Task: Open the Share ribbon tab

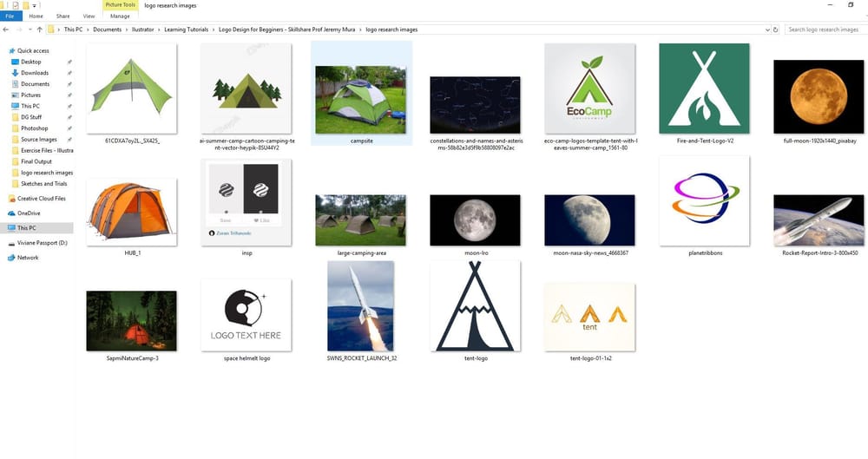Action: tap(62, 16)
